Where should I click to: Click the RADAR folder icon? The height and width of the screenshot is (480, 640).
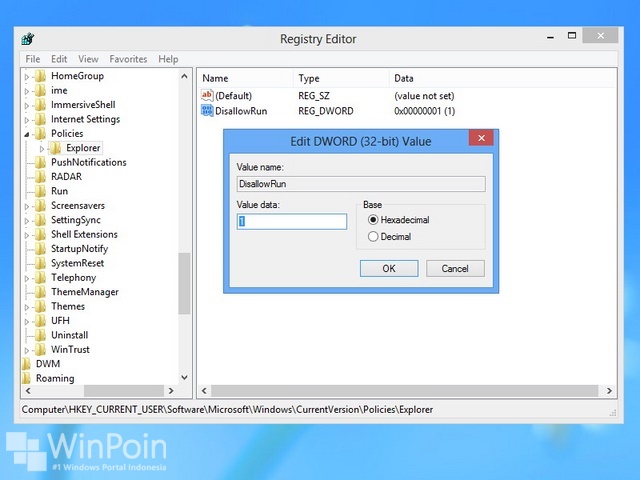[x=40, y=177]
